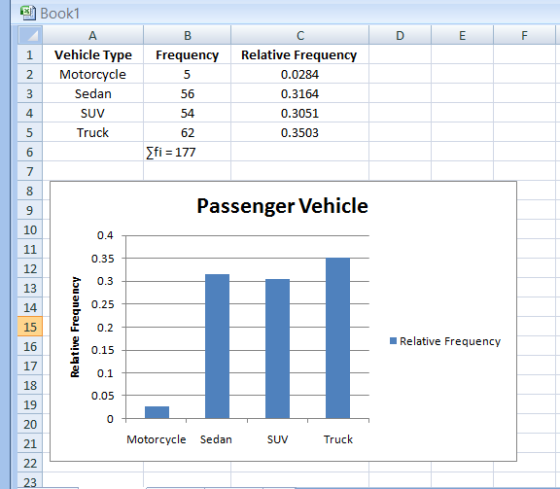The height and width of the screenshot is (489, 560).
Task: Click the 'Vehicle Type' header cell
Action: pyautogui.click(x=93, y=55)
